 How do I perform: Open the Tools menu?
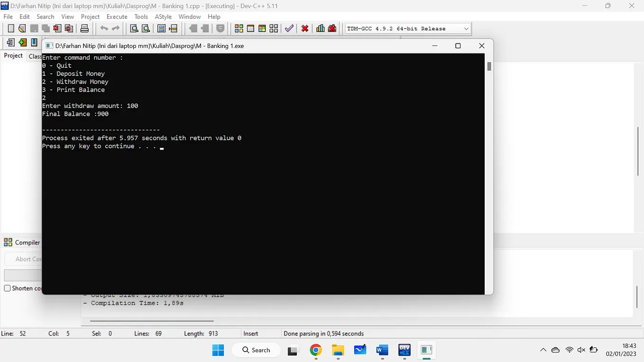[141, 17]
